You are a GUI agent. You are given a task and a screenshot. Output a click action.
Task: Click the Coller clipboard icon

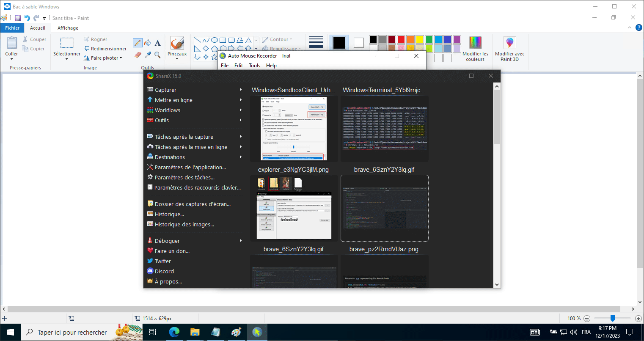(12, 43)
